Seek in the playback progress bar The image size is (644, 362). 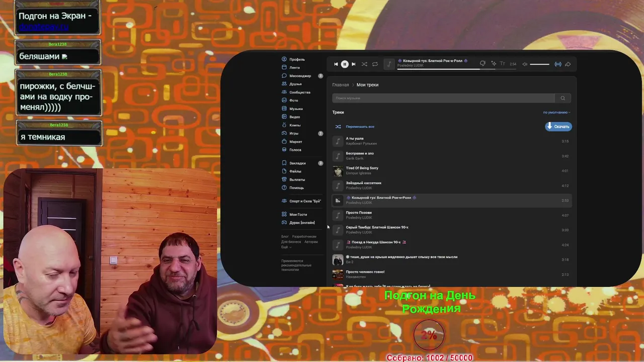click(457, 69)
